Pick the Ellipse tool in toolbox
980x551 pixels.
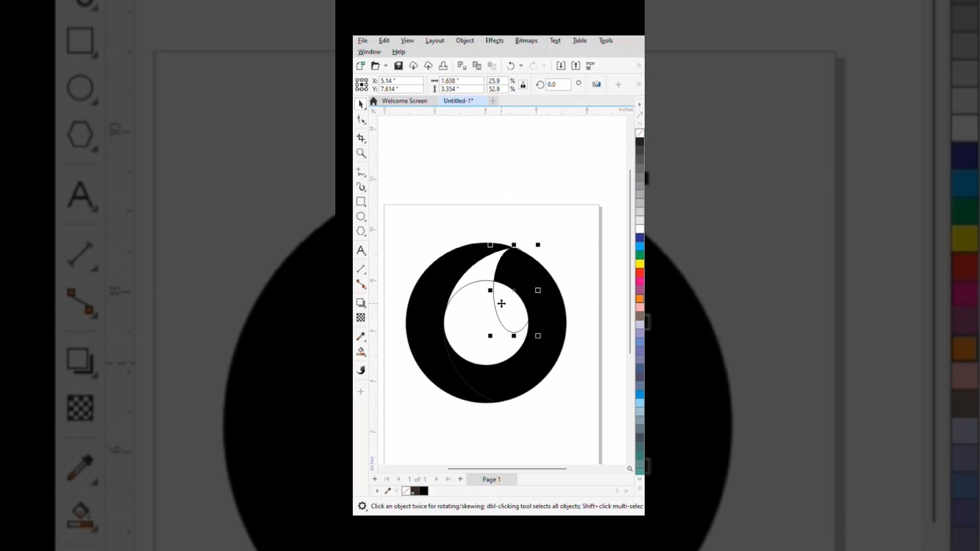361,217
